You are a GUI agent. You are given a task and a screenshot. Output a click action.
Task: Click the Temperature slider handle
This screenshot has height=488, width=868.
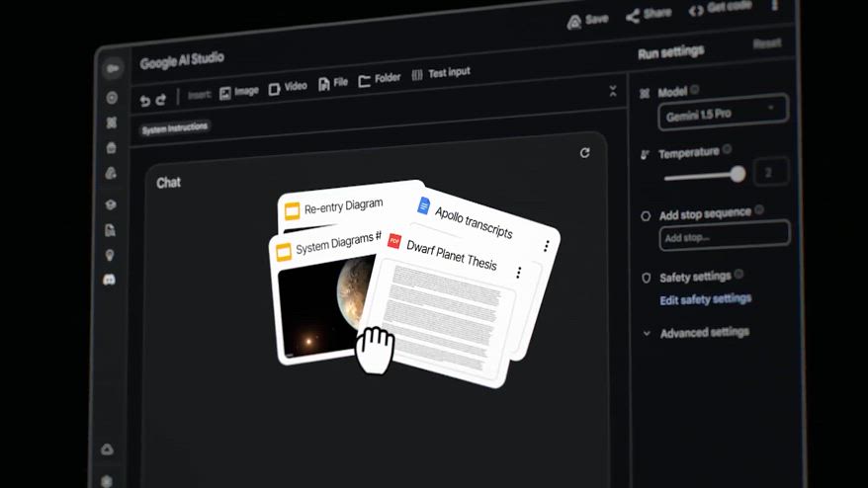click(x=737, y=174)
